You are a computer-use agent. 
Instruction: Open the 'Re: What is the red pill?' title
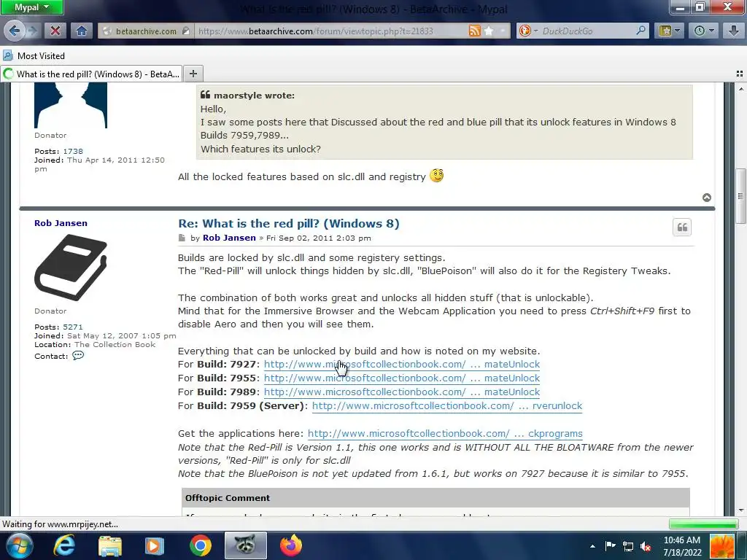tap(289, 223)
